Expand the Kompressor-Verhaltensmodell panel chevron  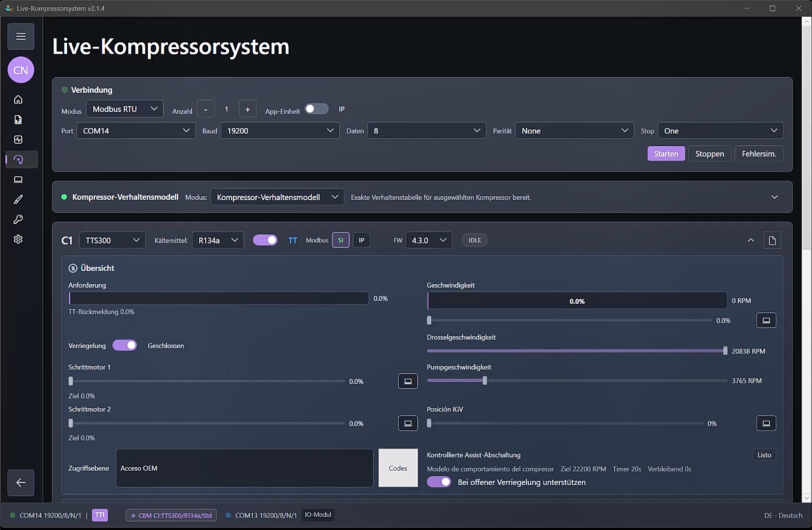pyautogui.click(x=775, y=197)
